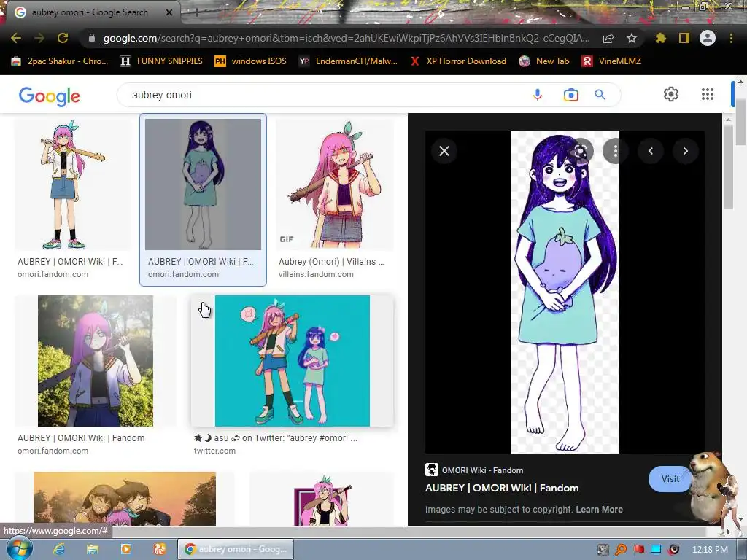
Task: Show the next image in preview
Action: (686, 151)
